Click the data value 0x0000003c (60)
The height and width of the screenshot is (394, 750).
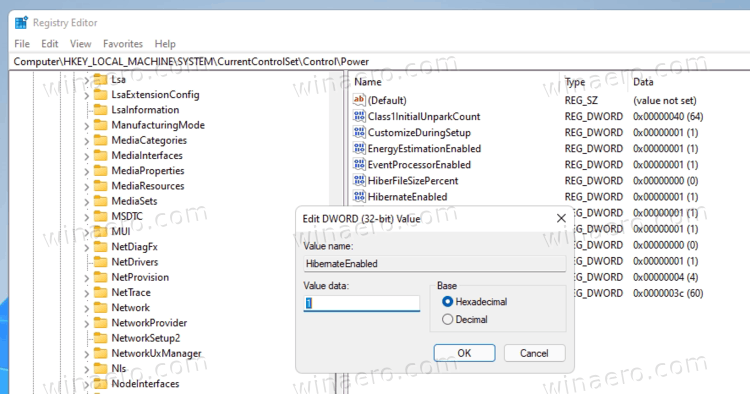click(x=668, y=293)
